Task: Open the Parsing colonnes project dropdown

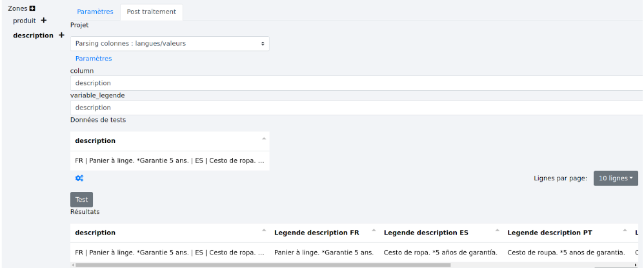Action: (x=170, y=44)
